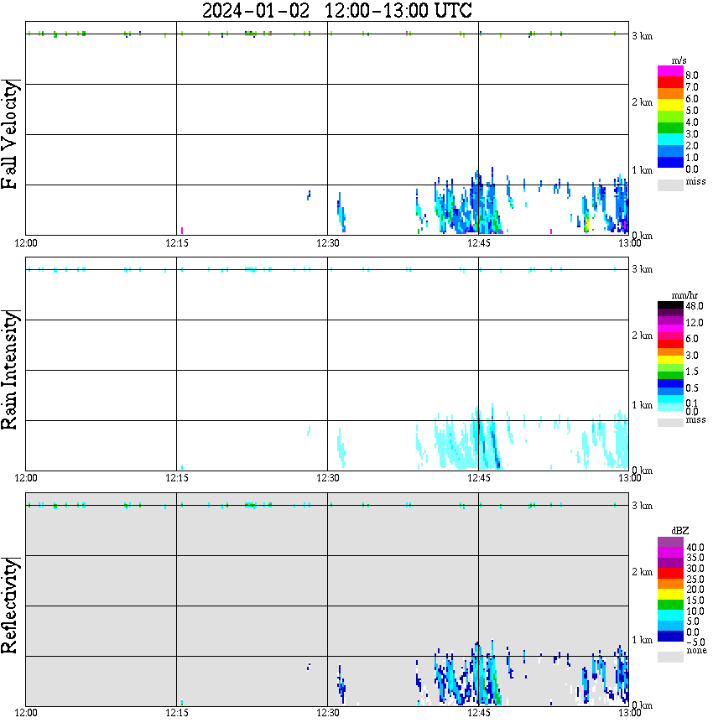The height and width of the screenshot is (728, 713).
Task: Select the dark blue 0.0 m/s swatch
Action: pos(670,163)
